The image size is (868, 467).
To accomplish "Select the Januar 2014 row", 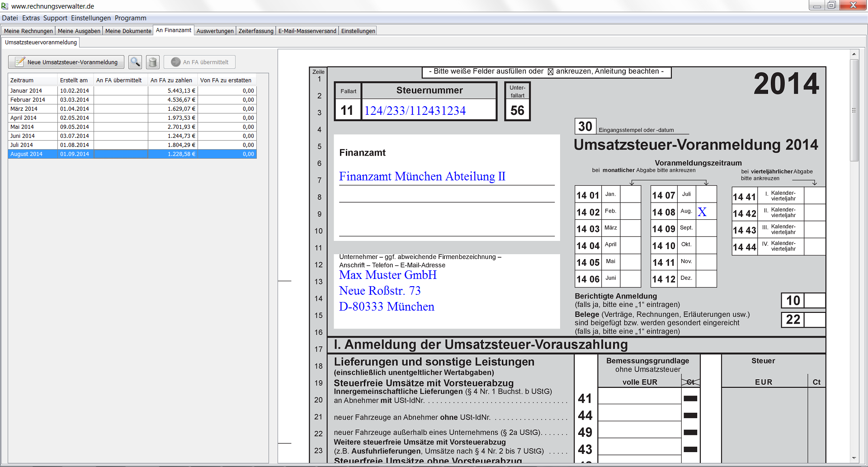I will 26,90.
